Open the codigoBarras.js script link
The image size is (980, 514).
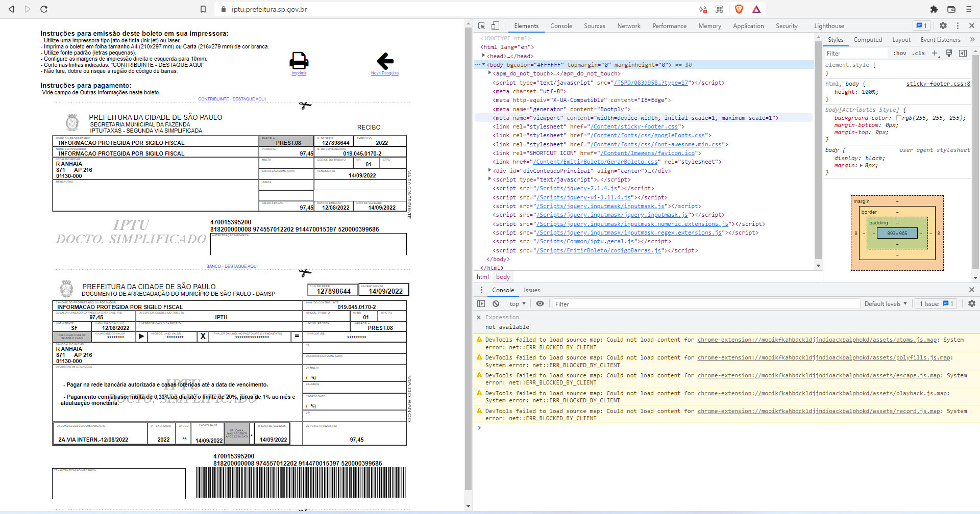tap(599, 250)
